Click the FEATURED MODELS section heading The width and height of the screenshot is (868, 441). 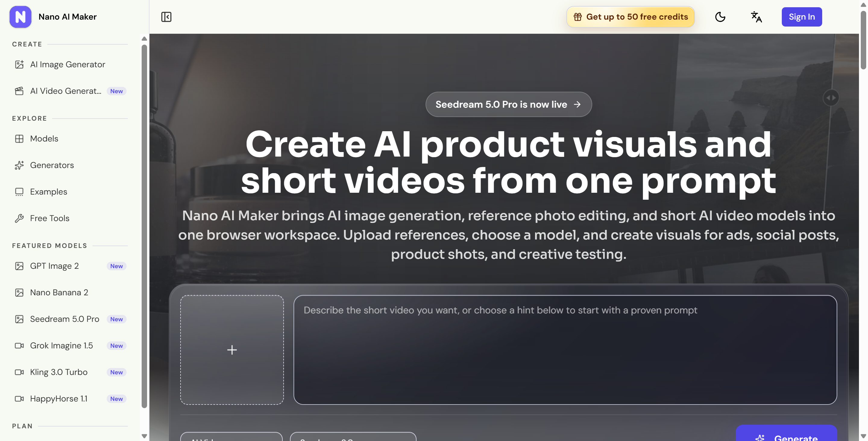click(49, 246)
